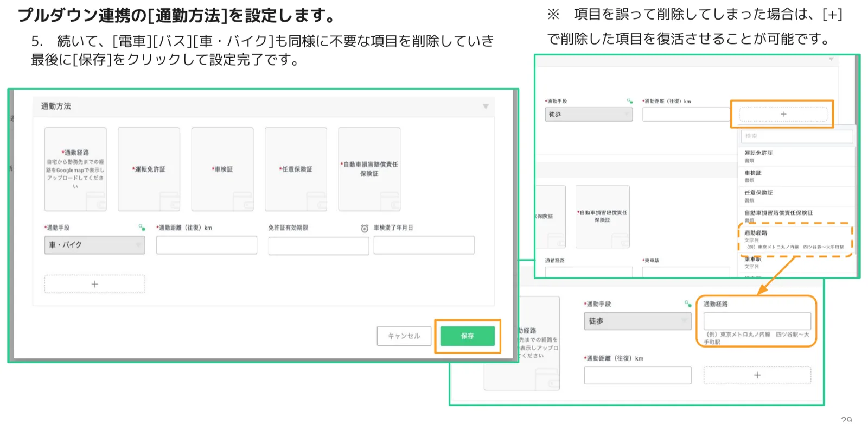Click the 車検満了年月日 input field
Viewport: 868px width, 429px height.
[424, 245]
